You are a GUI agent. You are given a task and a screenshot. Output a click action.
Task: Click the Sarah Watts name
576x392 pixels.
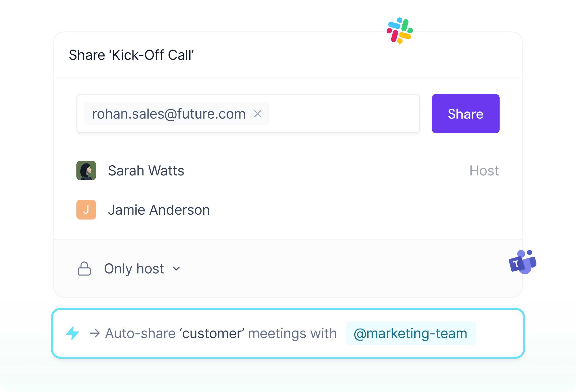pyautogui.click(x=146, y=171)
